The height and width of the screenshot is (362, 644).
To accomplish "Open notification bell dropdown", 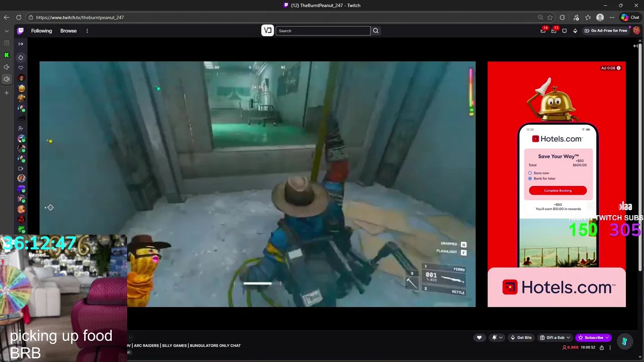I will click(497, 337).
